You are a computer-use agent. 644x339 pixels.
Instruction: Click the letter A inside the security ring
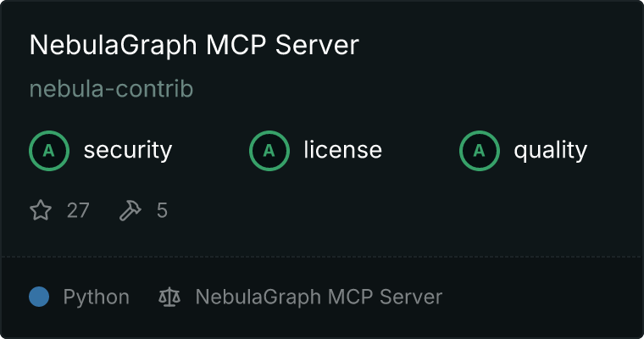49,151
